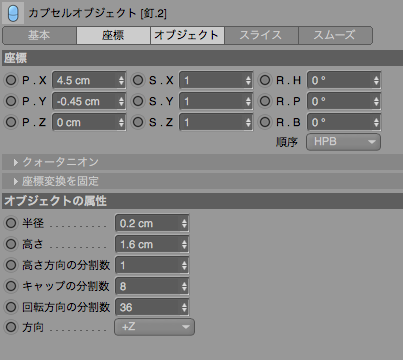Open the 方向 +Z dropdown

[155, 327]
